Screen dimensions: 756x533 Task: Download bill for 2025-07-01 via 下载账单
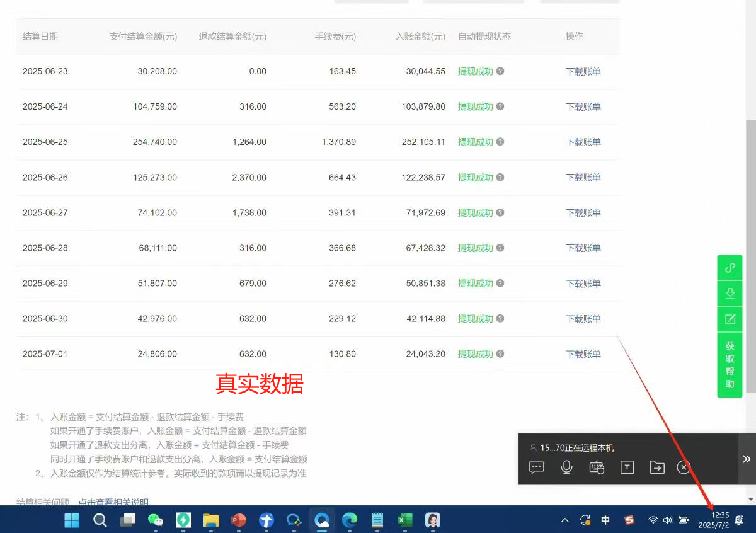[582, 353]
